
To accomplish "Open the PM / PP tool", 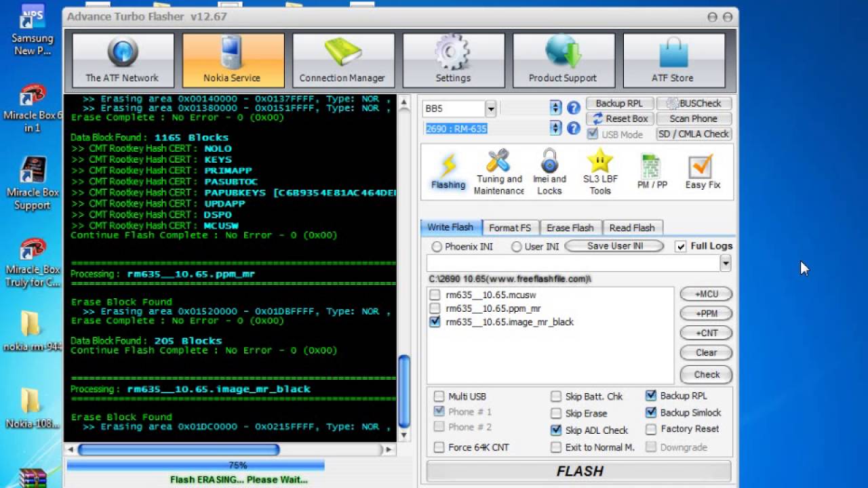I will pyautogui.click(x=652, y=173).
